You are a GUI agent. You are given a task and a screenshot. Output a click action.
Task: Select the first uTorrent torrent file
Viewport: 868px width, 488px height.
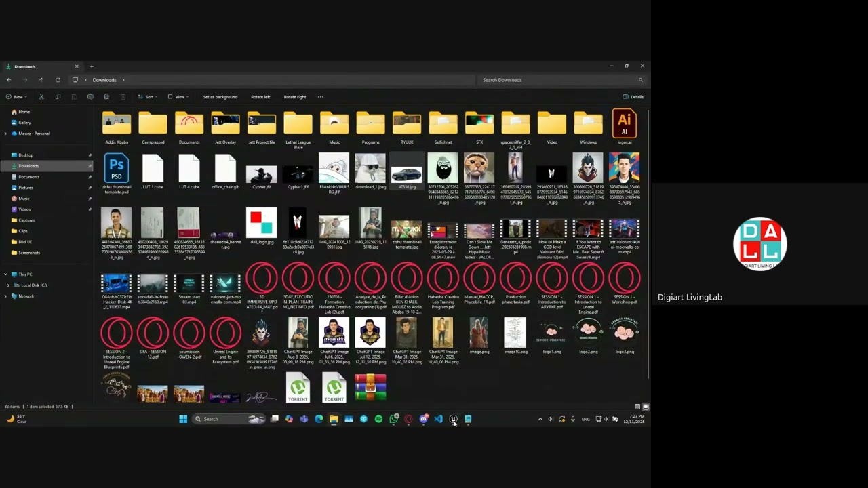coord(298,388)
